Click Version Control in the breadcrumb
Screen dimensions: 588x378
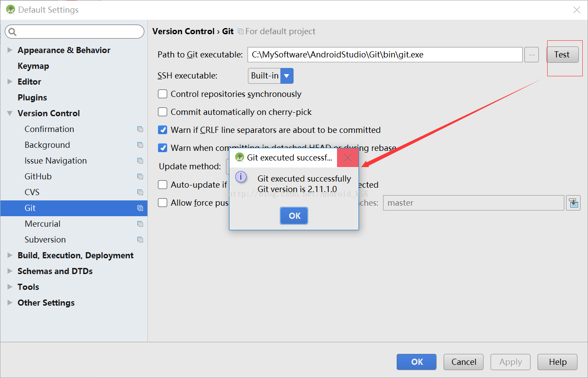(183, 31)
